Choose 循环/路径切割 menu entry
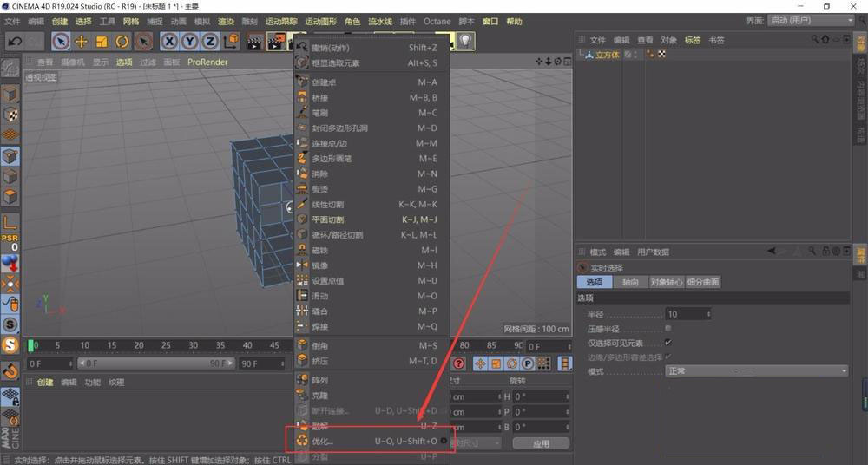This screenshot has height=465, width=868. 372,235
